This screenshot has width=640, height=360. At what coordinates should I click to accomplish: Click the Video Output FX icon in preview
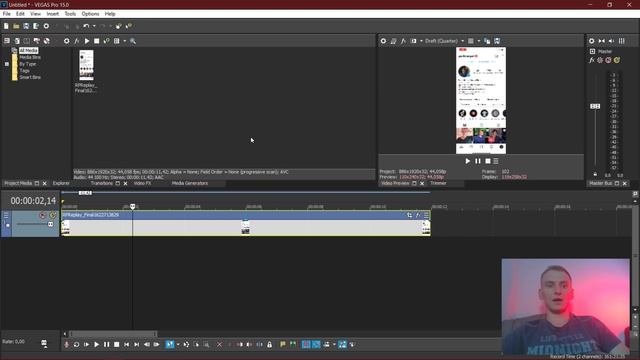point(403,41)
